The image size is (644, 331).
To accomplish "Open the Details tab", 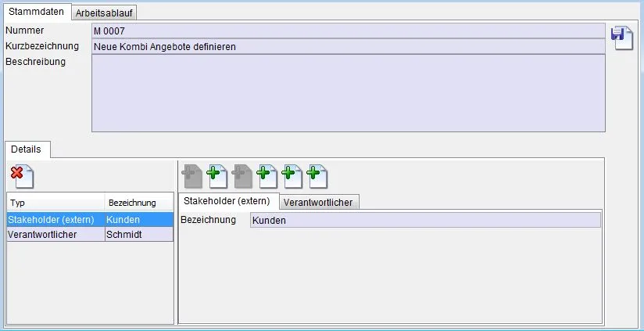I will click(x=27, y=149).
